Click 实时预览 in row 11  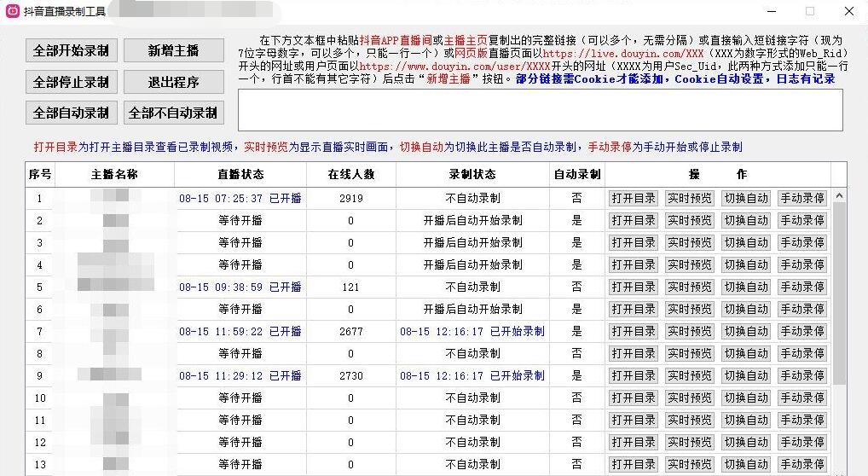(689, 420)
